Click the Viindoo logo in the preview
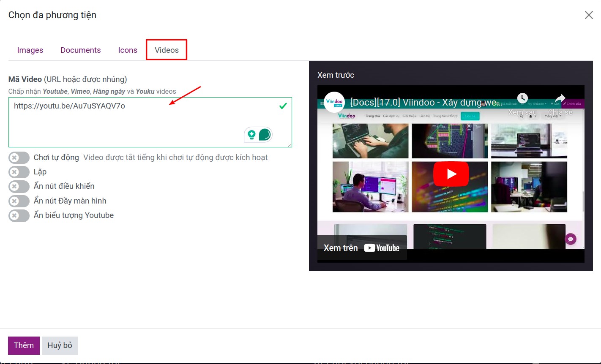 [x=334, y=102]
